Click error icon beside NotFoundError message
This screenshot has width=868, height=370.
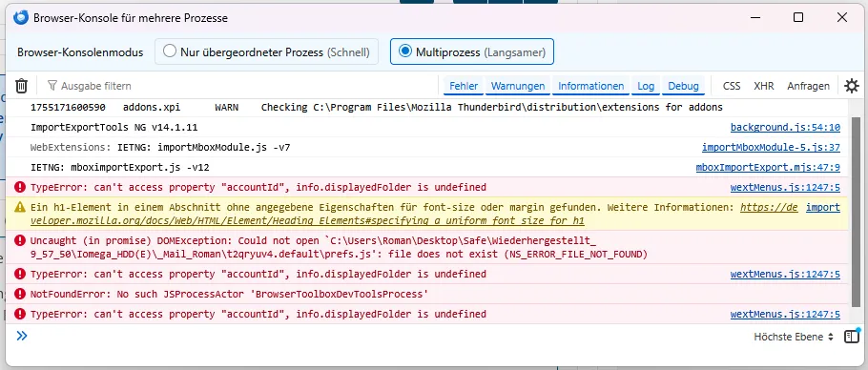[20, 294]
